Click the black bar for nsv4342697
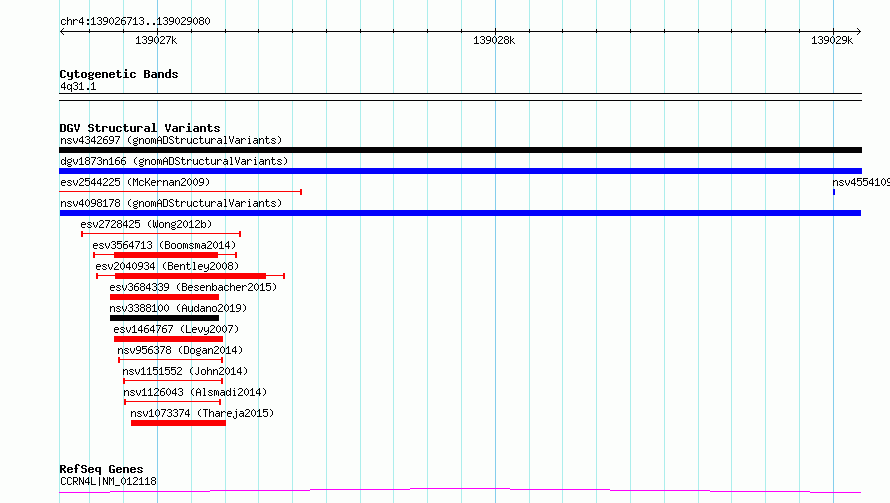The image size is (890, 503). pos(460,150)
